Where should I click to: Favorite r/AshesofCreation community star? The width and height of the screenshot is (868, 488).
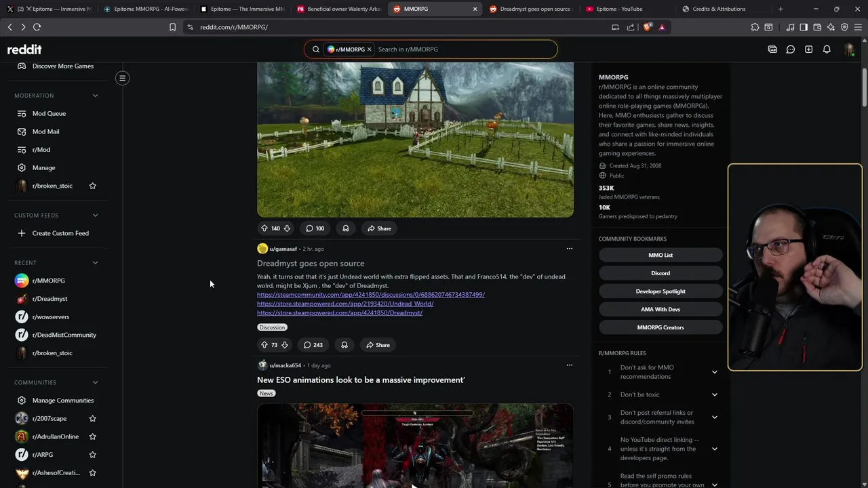coord(93,472)
